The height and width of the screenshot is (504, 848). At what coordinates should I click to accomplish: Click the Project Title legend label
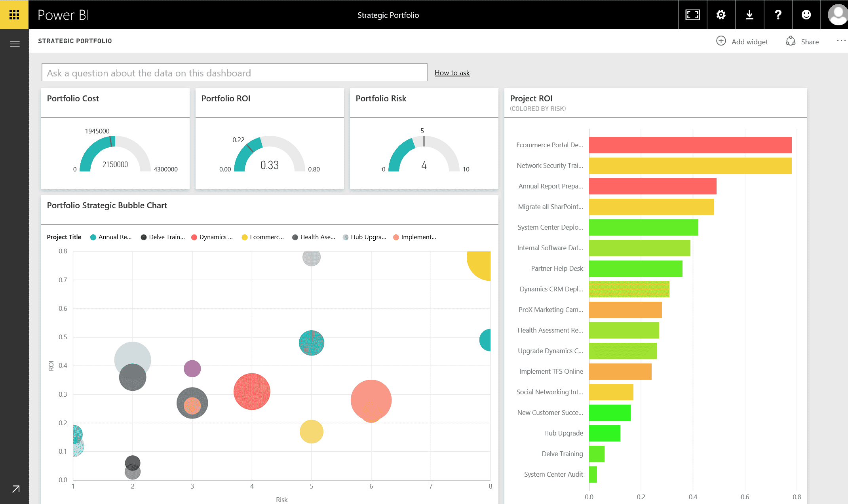pyautogui.click(x=64, y=237)
